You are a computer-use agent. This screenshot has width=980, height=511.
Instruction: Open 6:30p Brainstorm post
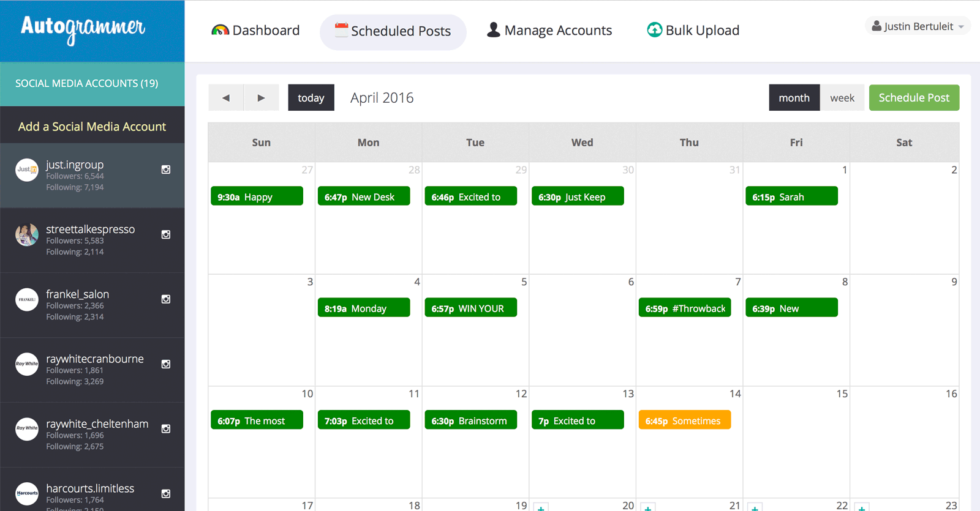click(x=470, y=420)
